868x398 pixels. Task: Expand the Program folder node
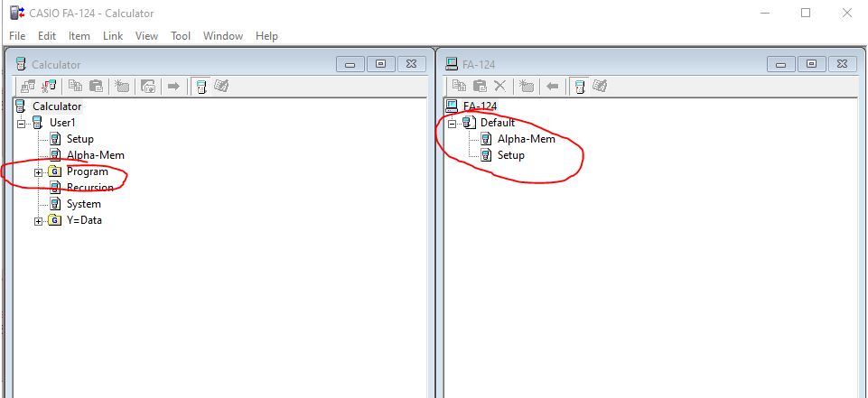coord(38,171)
